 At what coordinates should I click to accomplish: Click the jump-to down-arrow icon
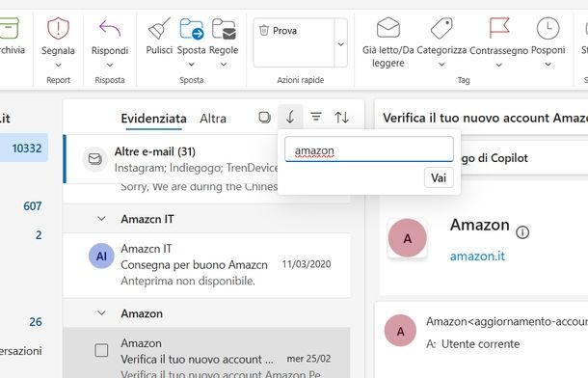[x=290, y=117]
